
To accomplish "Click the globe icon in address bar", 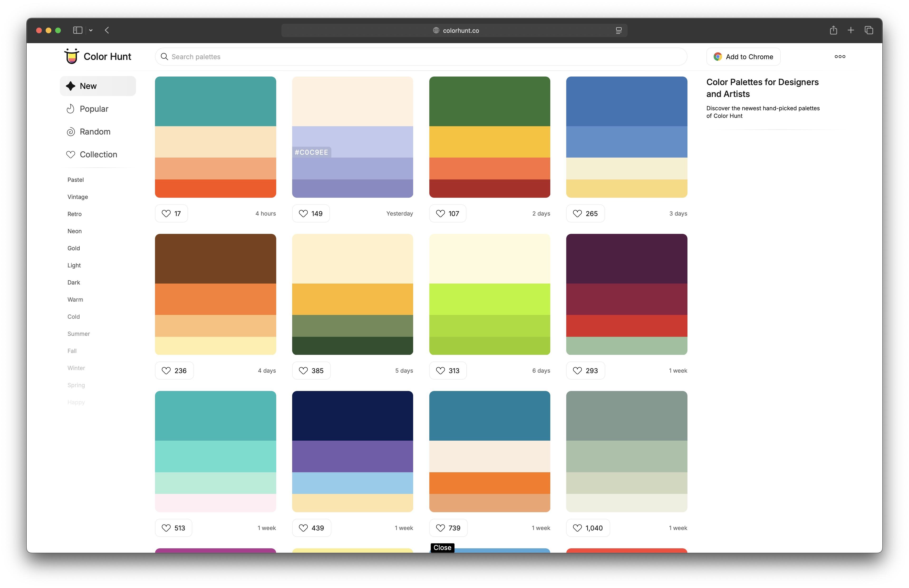I will pos(436,31).
